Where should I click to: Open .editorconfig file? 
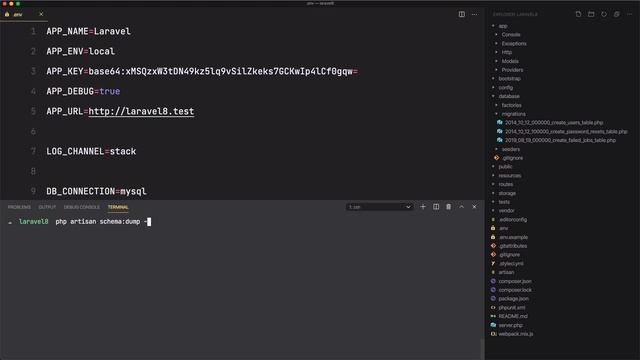[x=513, y=220]
